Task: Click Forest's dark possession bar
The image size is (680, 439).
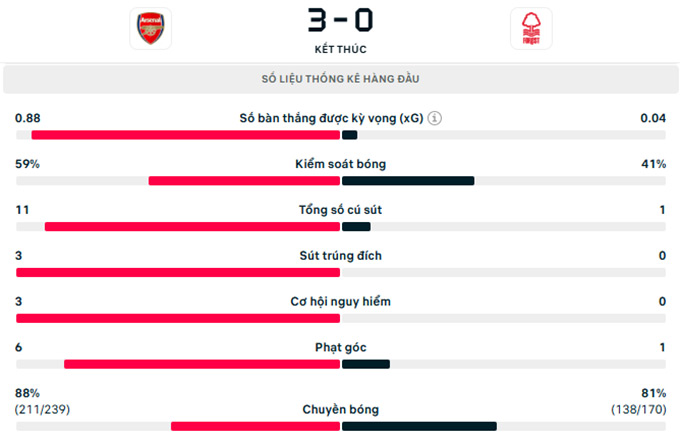Action: [408, 181]
